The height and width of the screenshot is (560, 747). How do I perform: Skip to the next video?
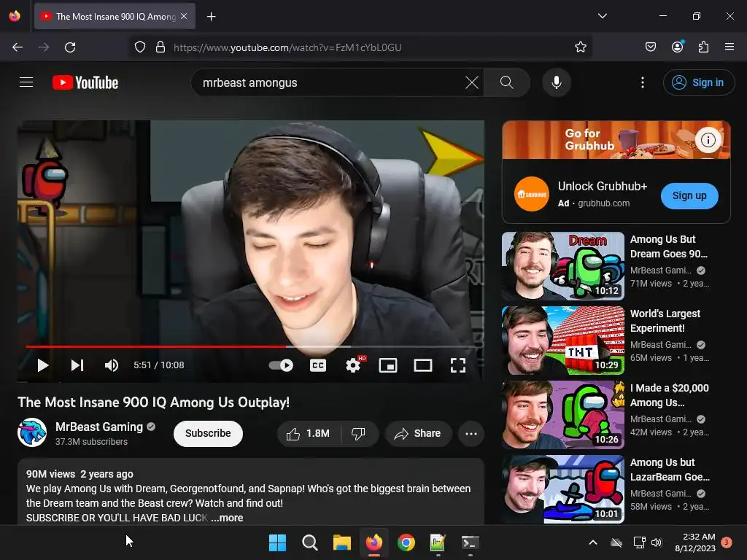click(x=77, y=365)
